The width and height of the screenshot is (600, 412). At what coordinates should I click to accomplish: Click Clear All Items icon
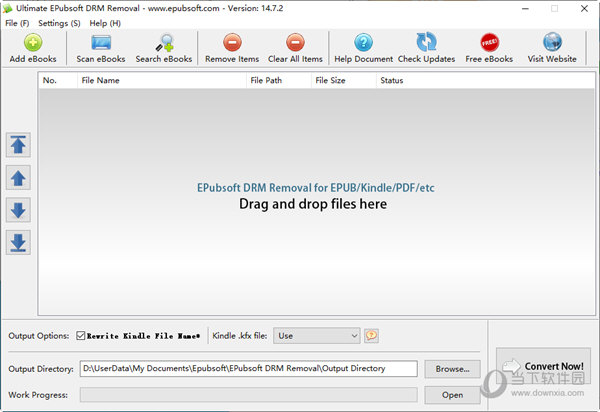click(295, 42)
